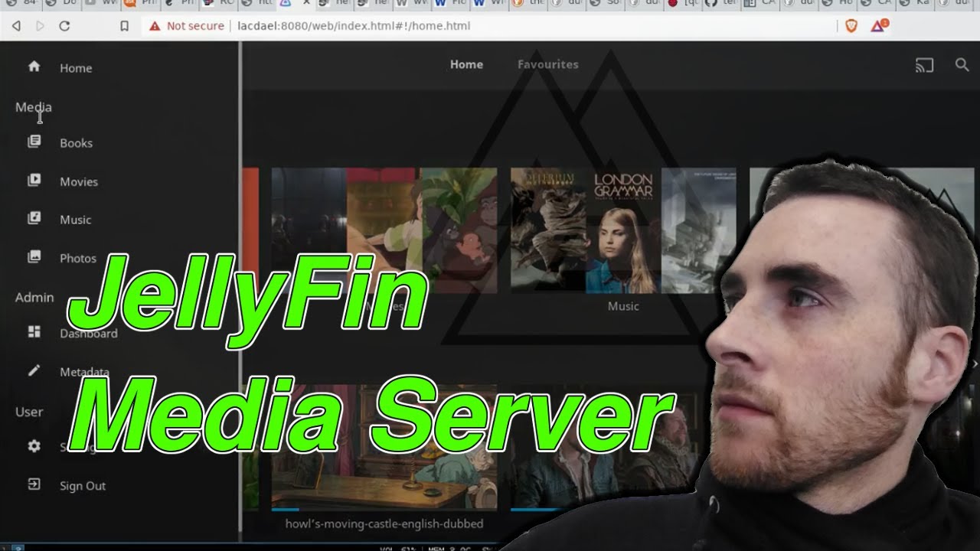The width and height of the screenshot is (980, 551).
Task: Bookmark this page with the bookmark icon
Action: coord(125,26)
